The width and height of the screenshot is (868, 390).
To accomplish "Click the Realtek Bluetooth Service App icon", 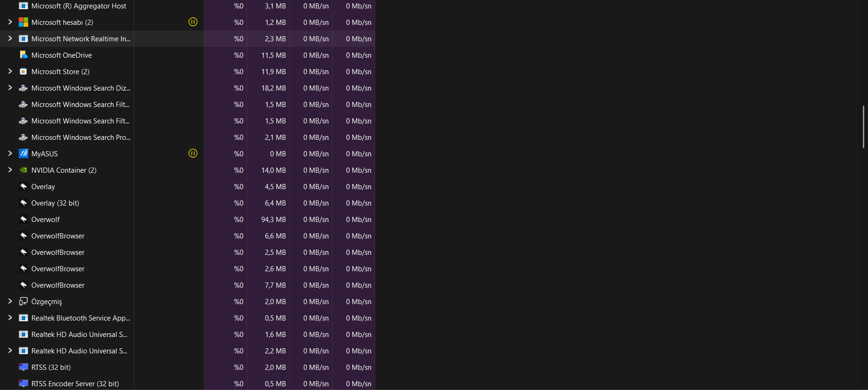I will pyautogui.click(x=23, y=318).
